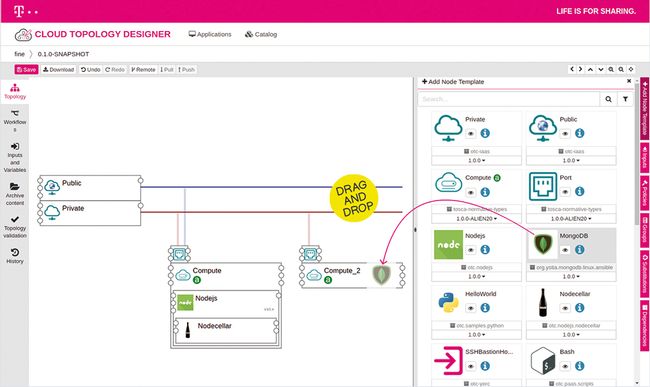Show info for the MongoDB template
This screenshot has height=387, width=650.
[580, 250]
